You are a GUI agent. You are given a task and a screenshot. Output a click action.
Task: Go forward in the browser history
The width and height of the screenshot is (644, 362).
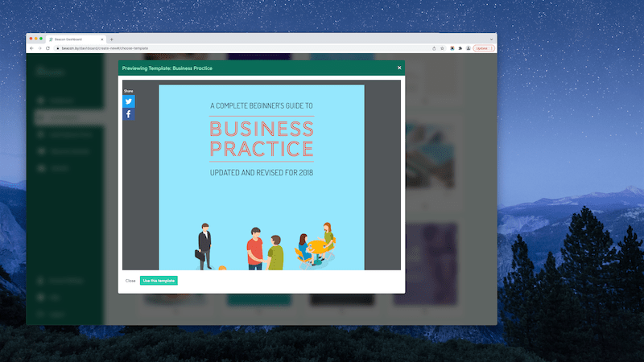[x=39, y=48]
